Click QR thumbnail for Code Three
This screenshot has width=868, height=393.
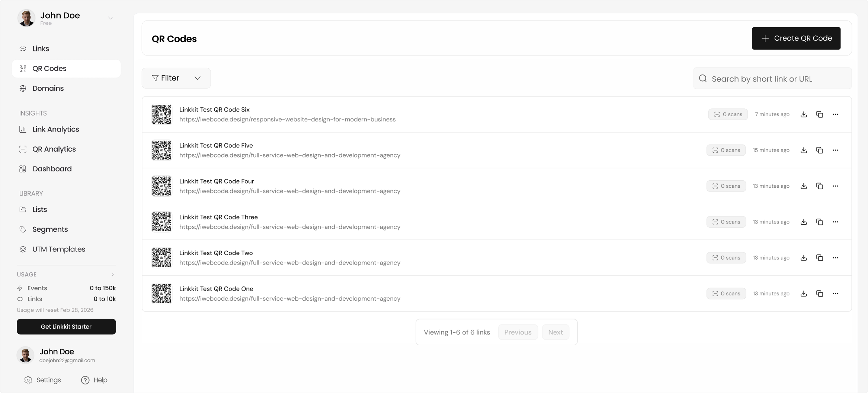click(162, 222)
